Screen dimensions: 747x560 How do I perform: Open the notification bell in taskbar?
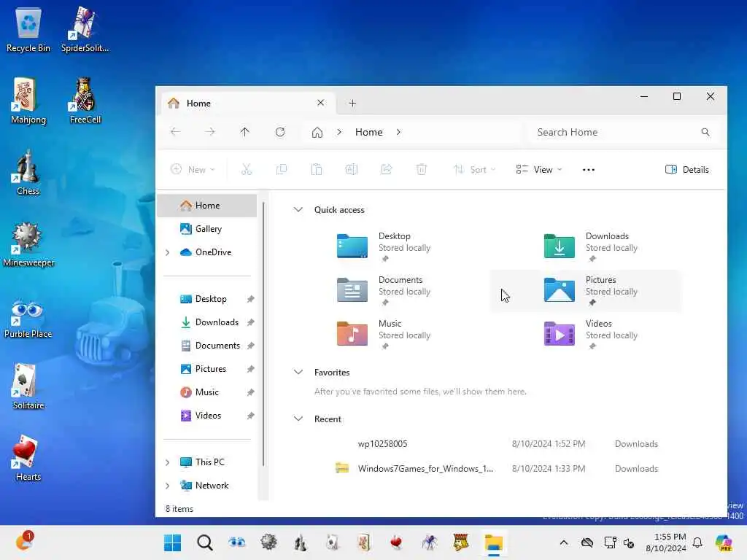[x=697, y=542]
